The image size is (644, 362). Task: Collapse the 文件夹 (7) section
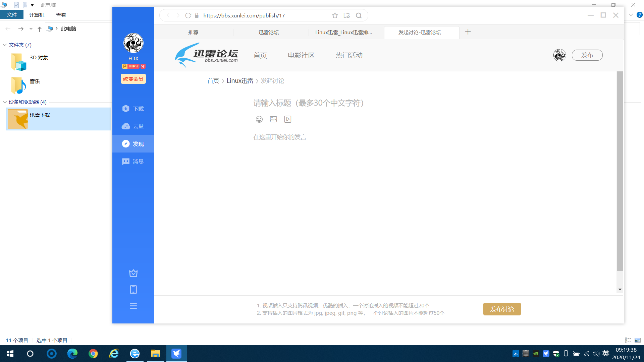coord(5,45)
